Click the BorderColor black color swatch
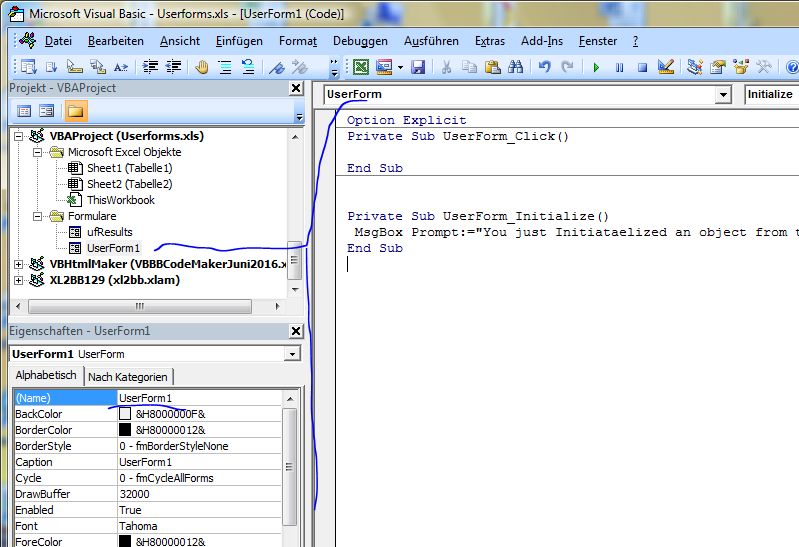799x547 pixels. point(125,430)
